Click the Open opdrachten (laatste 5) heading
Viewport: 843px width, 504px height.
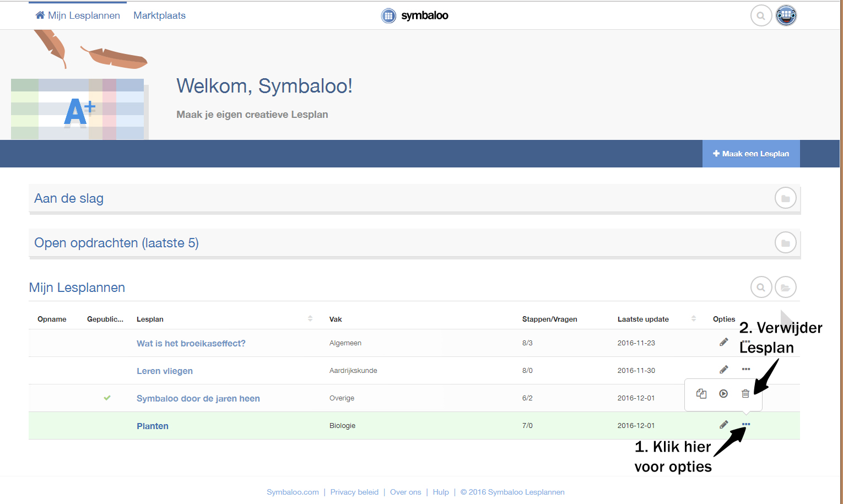coord(116,243)
